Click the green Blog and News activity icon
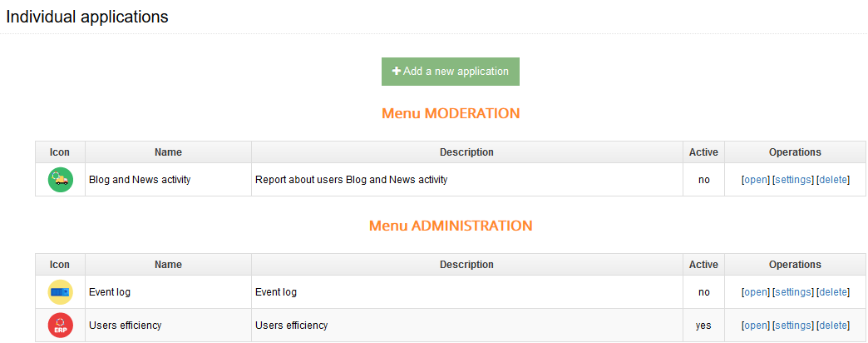This screenshot has width=868, height=343. (x=61, y=180)
